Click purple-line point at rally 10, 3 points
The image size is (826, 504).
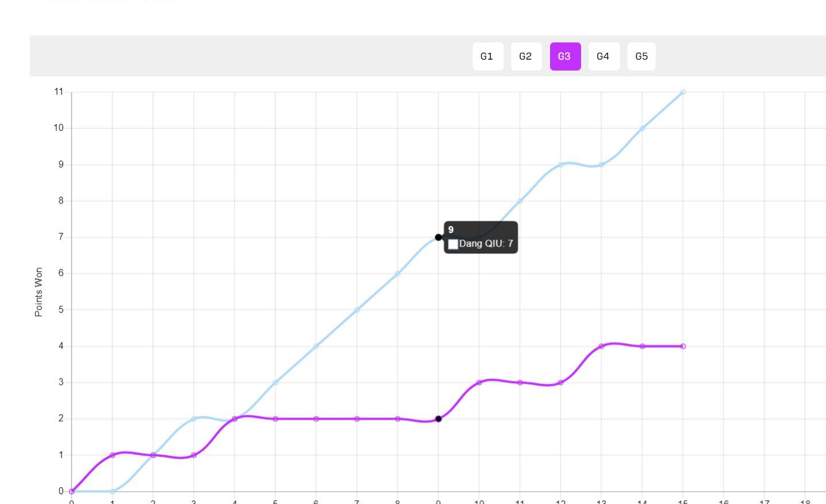(479, 382)
